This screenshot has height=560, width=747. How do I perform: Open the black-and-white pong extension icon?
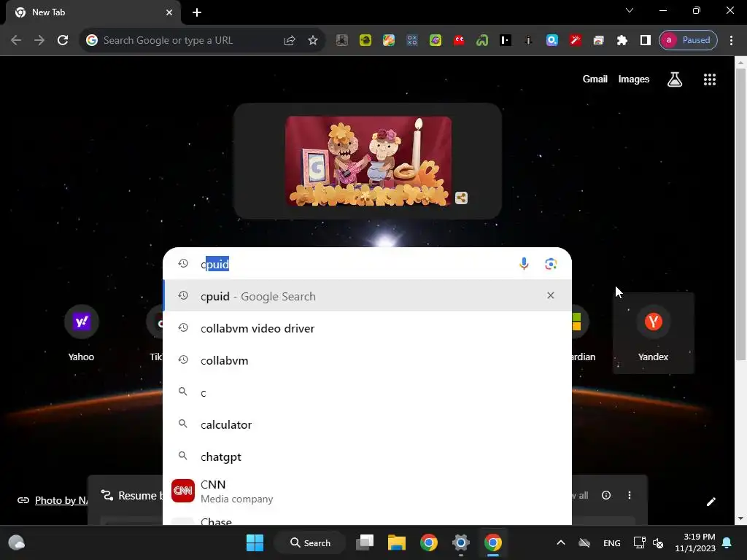pyautogui.click(x=506, y=41)
